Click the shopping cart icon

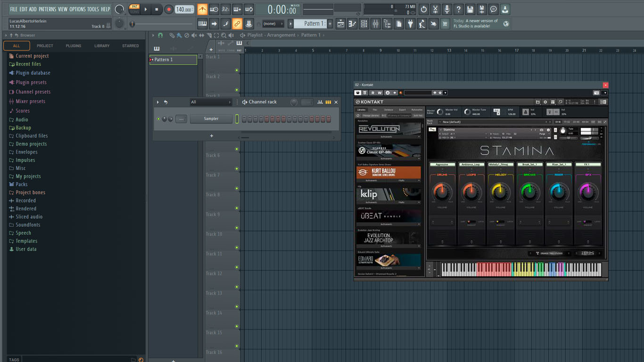click(x=445, y=24)
